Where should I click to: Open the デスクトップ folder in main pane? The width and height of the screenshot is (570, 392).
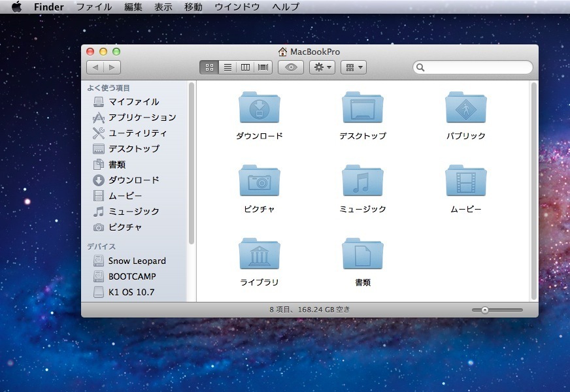click(363, 108)
